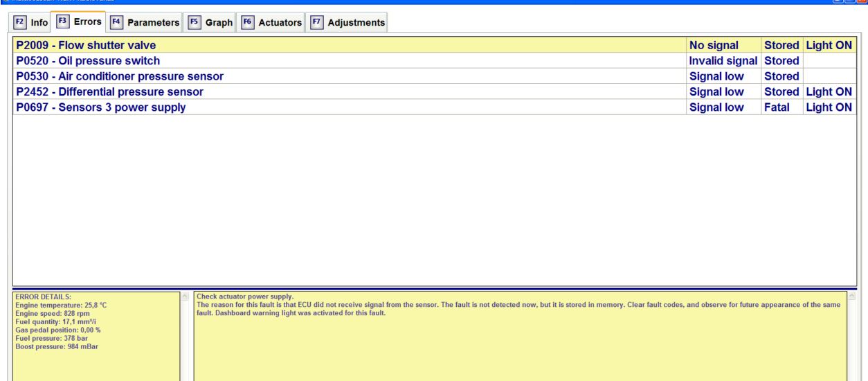Click the F3 key icon on the Errors tab
This screenshot has width=868, height=381.
(x=62, y=21)
